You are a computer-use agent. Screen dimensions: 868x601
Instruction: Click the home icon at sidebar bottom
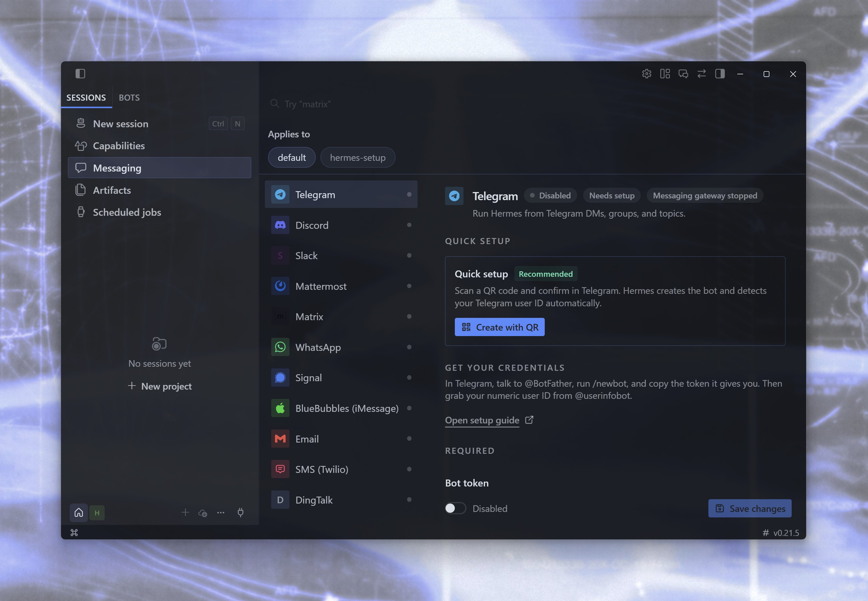click(79, 512)
